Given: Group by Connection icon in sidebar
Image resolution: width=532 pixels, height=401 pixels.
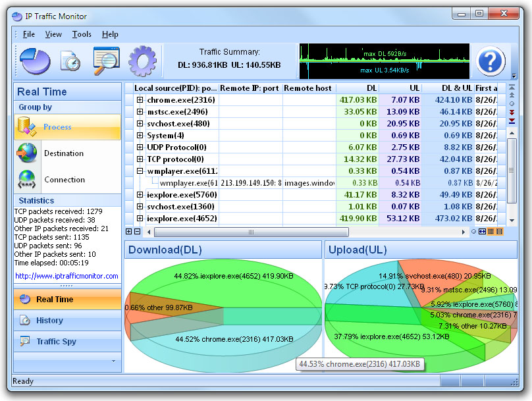Looking at the screenshot, I should click(x=27, y=180).
